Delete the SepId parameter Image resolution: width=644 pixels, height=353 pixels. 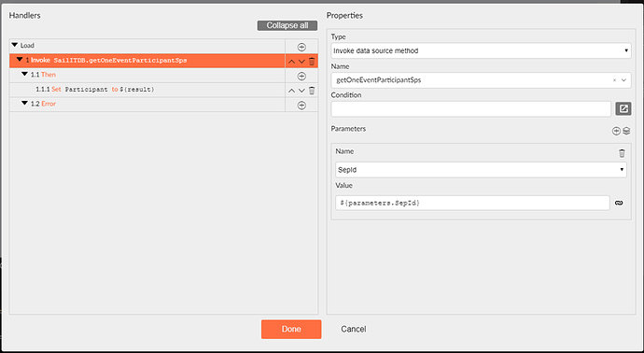pyautogui.click(x=622, y=153)
